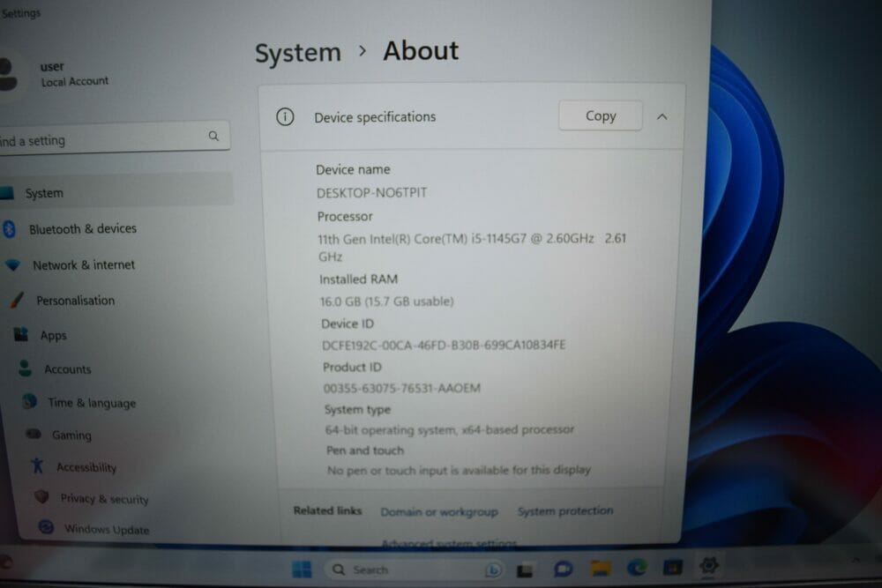Viewport: 882px width, 588px height.
Task: Click the Personalisation brush icon
Action: [17, 300]
